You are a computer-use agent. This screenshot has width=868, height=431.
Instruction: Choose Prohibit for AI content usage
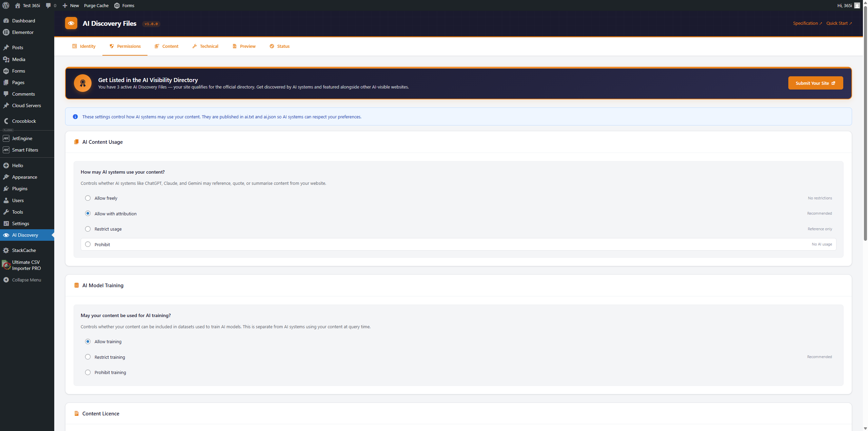88,244
